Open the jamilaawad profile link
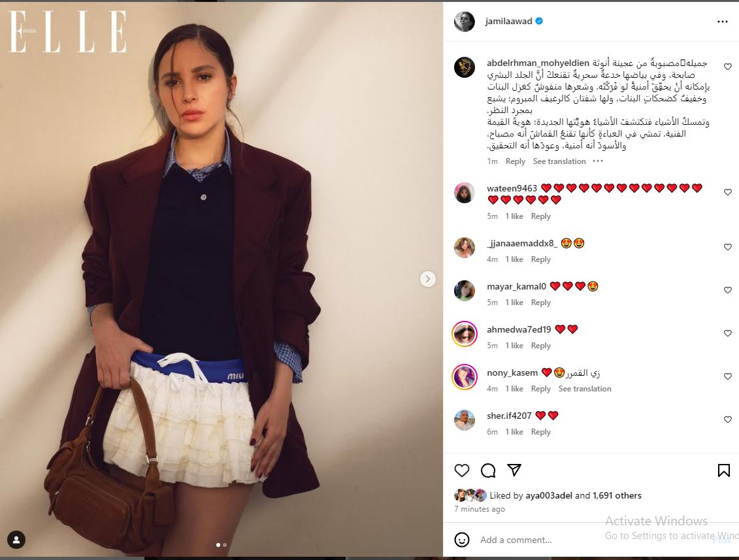Viewport: 739px width, 560px height. pyautogui.click(x=508, y=21)
